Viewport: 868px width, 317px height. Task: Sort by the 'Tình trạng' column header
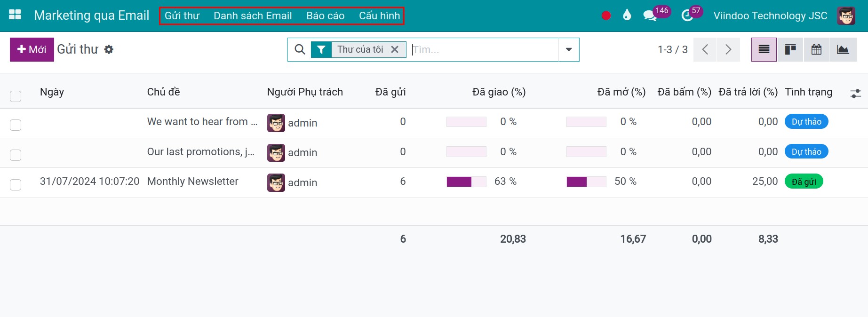point(809,92)
